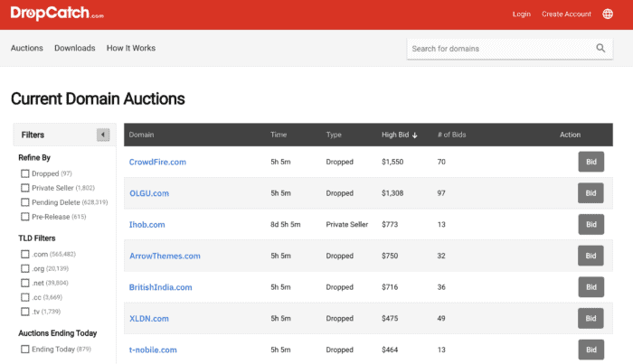Sort by Type column header
633x364 pixels.
(334, 135)
